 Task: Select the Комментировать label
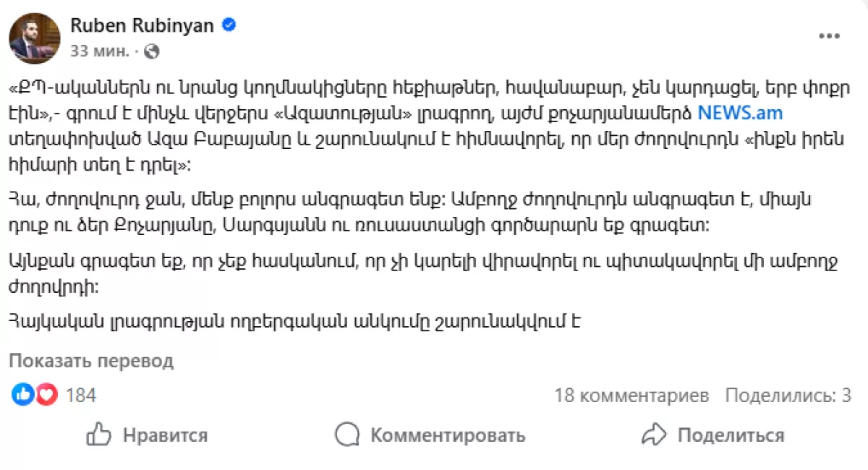click(x=447, y=435)
